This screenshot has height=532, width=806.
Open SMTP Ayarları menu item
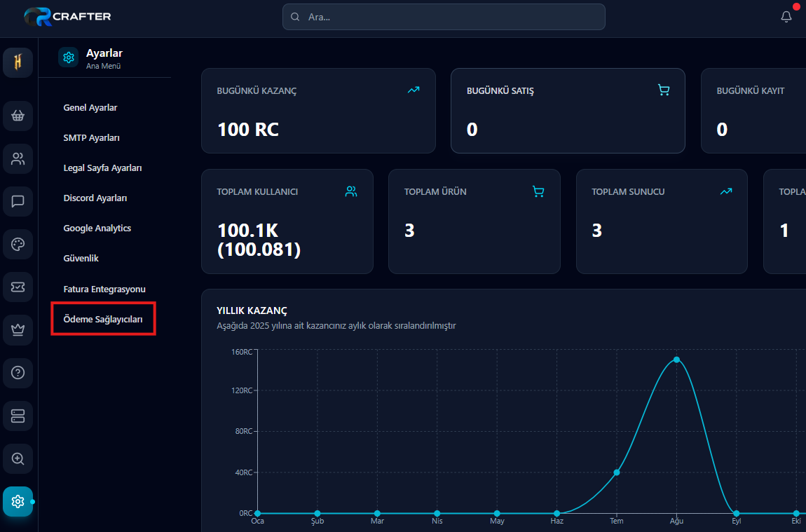point(92,138)
